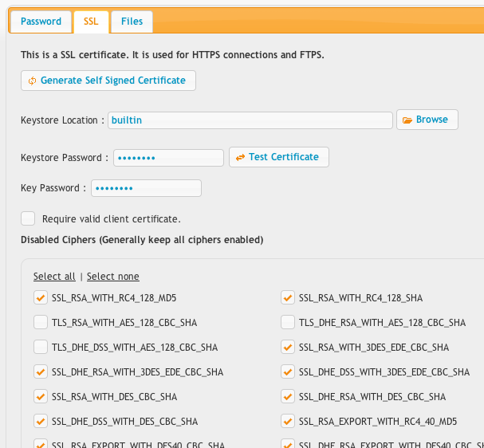Check TLS_RSA_WITH_AES_128_CBC_SHA cipher

pos(41,322)
